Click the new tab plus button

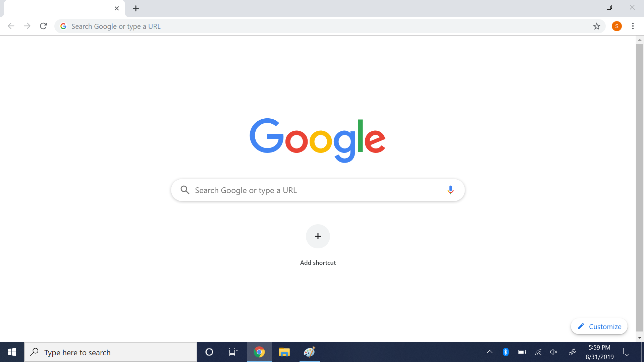[136, 8]
